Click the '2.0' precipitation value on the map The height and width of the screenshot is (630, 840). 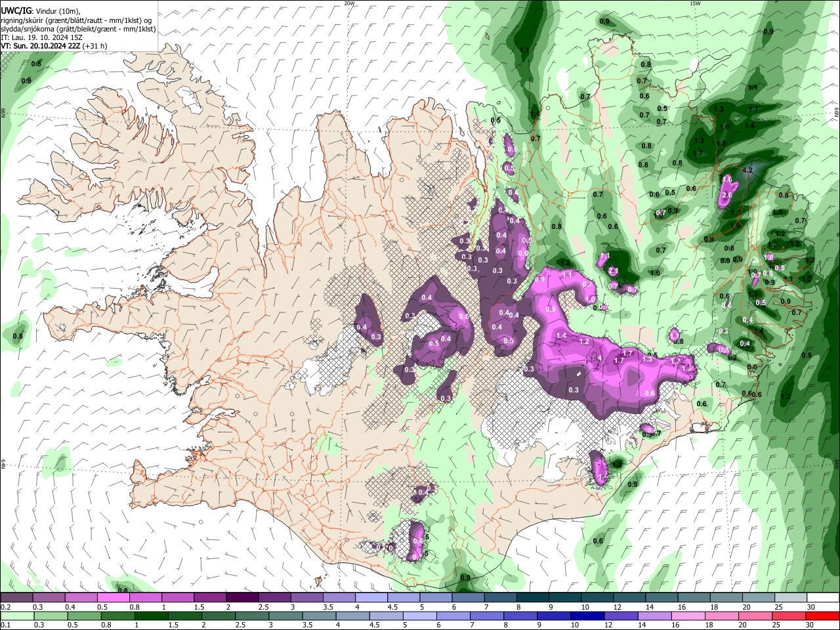point(726,196)
